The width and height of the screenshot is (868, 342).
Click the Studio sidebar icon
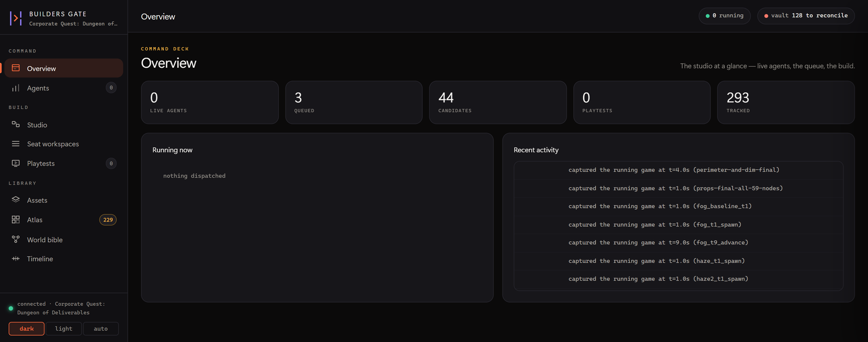(x=16, y=125)
